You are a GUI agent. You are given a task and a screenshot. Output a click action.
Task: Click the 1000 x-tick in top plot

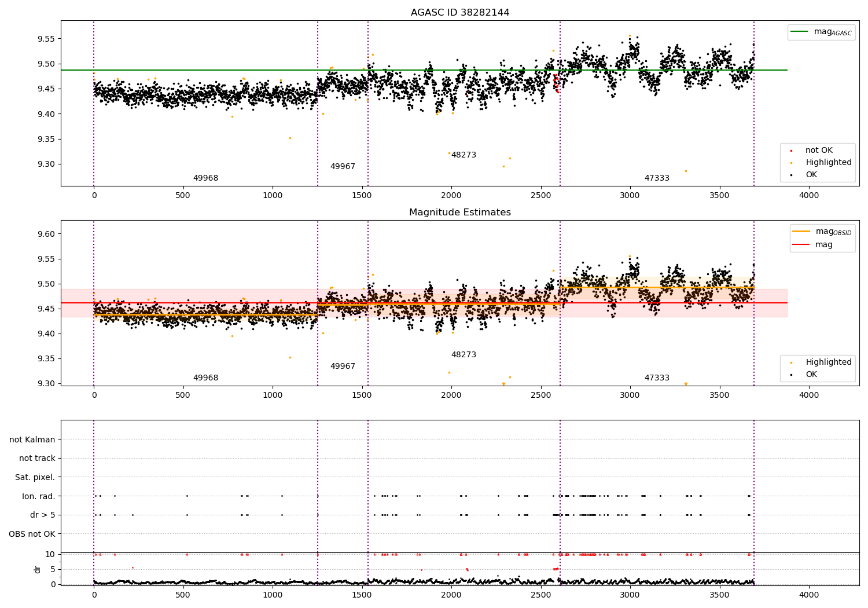pos(273,196)
